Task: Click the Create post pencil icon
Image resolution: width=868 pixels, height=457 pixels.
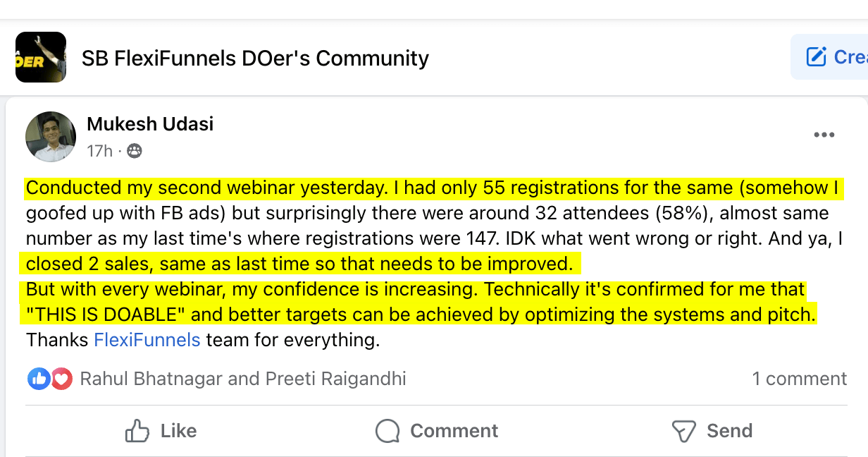Action: (x=816, y=57)
